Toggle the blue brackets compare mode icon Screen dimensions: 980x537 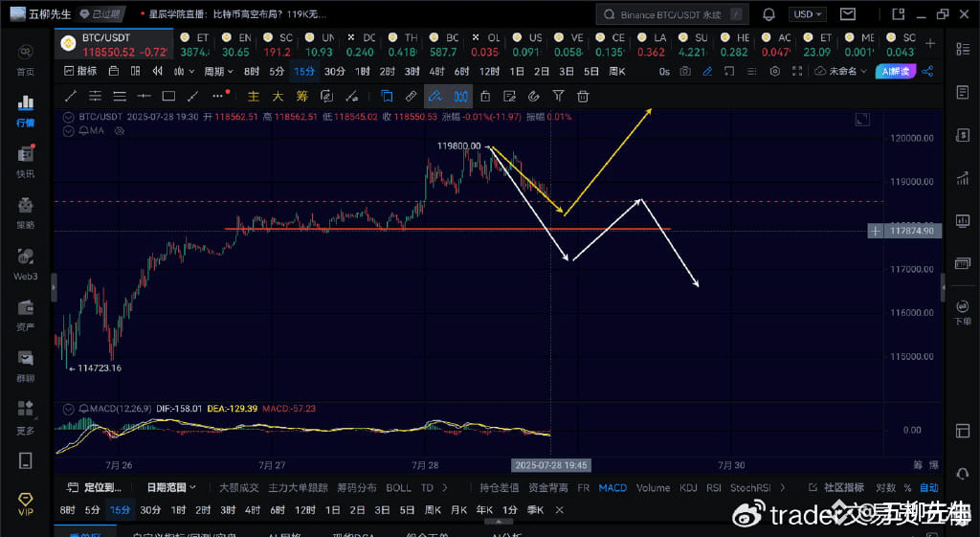[460, 96]
